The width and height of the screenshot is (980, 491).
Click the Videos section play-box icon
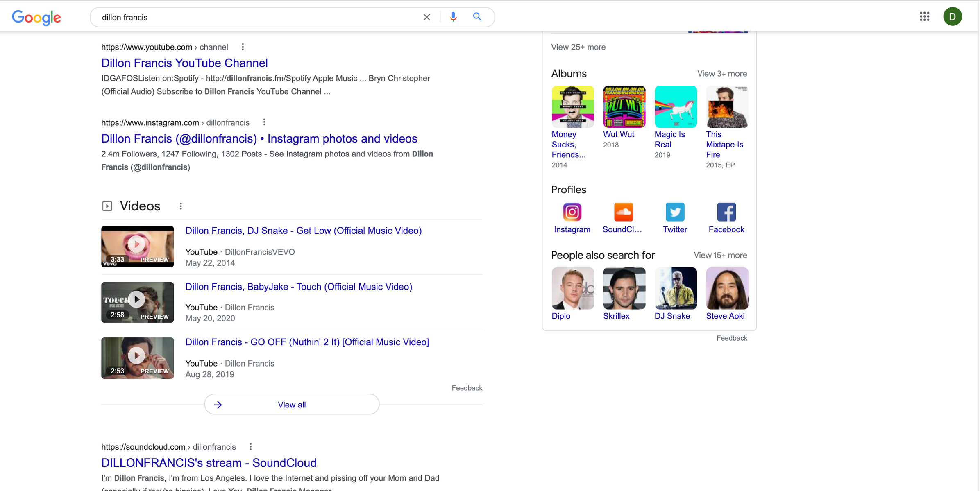pyautogui.click(x=107, y=206)
